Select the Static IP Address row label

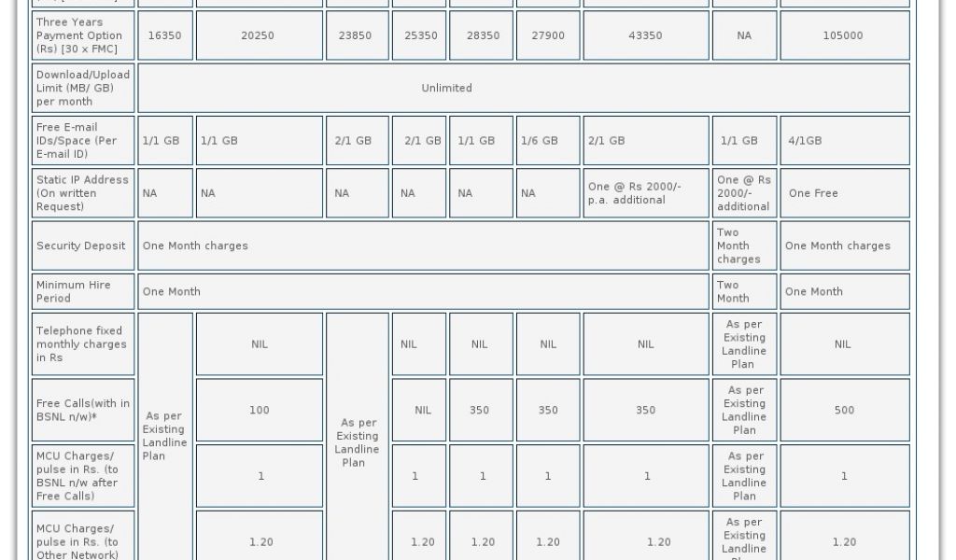pos(83,193)
